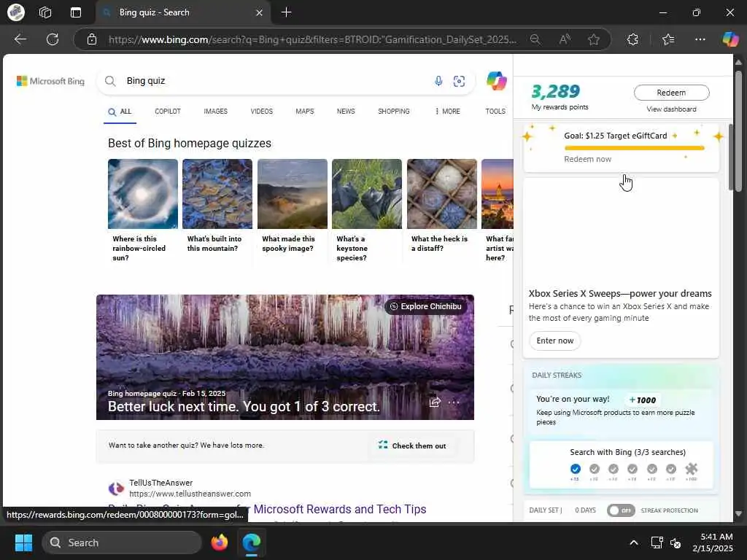This screenshot has width=747, height=560.
Task: Switch to the SHOPPING tab
Action: coord(393,112)
